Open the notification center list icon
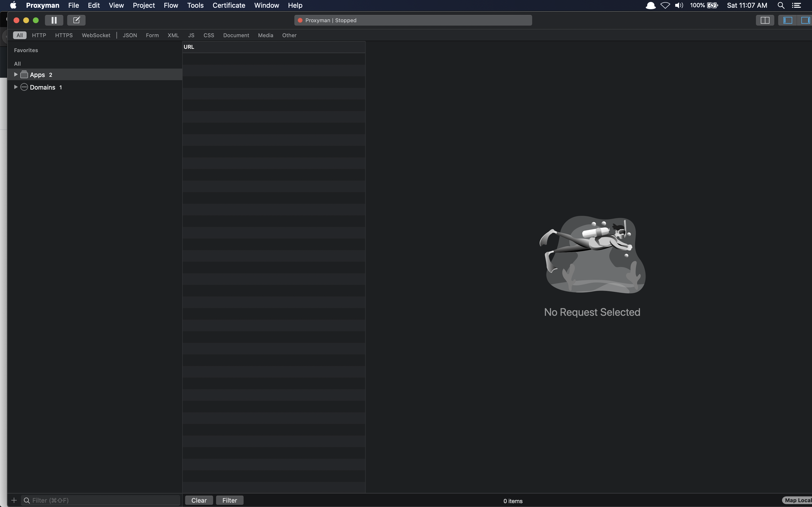Screen dimensions: 812x507 (797, 5)
